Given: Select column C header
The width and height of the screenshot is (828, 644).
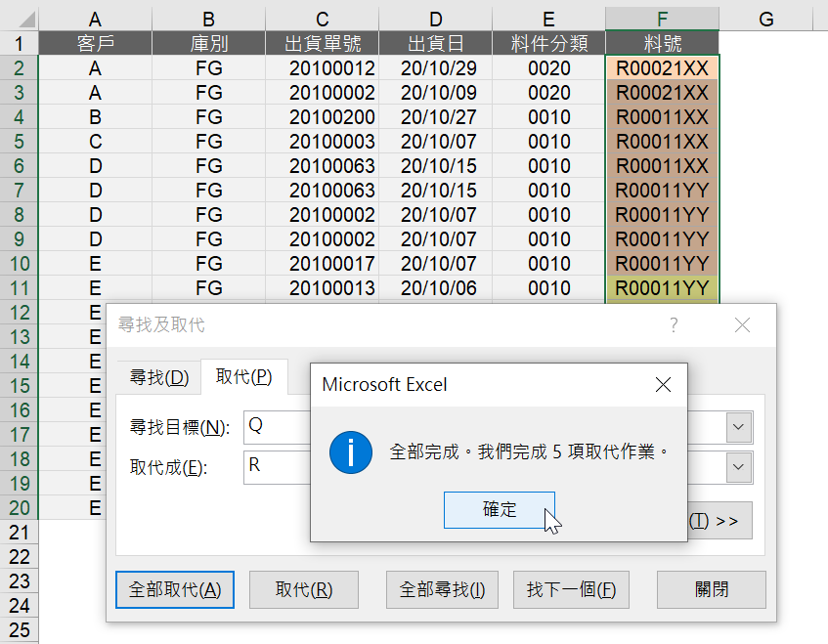Looking at the screenshot, I should (323, 20).
